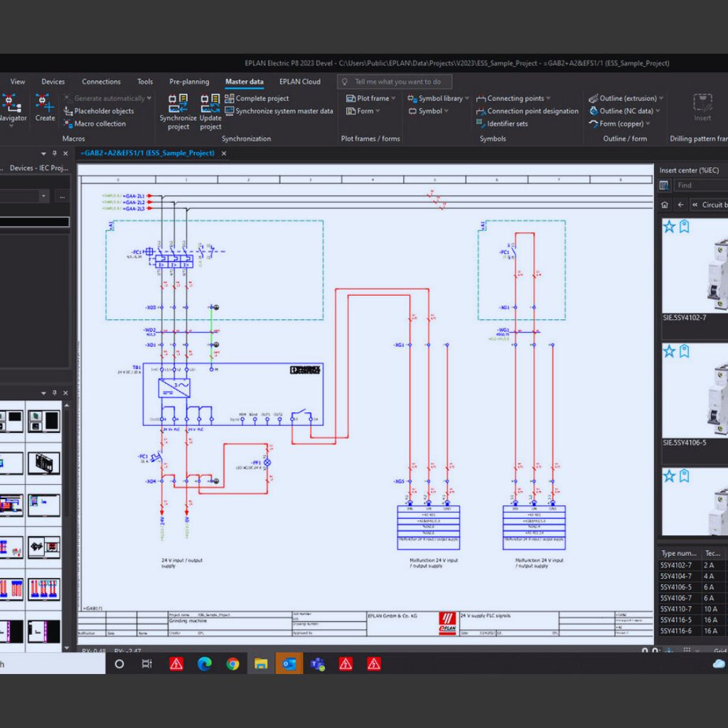Pin the lower left preview panel

pyautogui.click(x=54, y=392)
